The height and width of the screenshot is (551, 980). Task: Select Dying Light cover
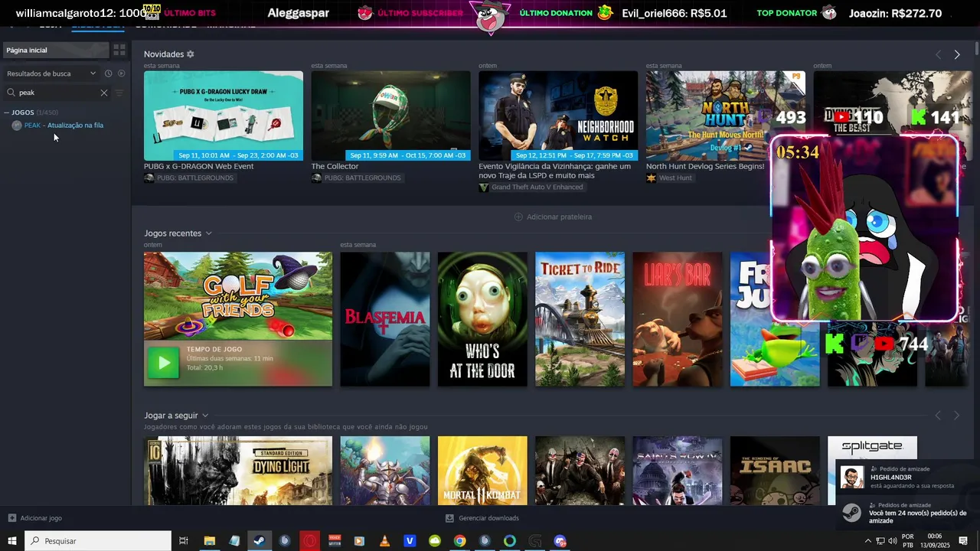tap(238, 471)
